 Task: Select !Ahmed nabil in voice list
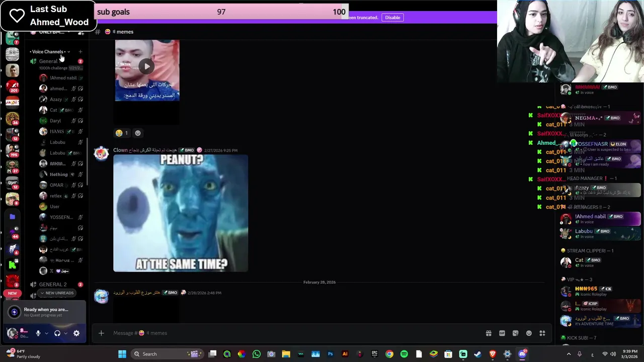pyautogui.click(x=60, y=78)
